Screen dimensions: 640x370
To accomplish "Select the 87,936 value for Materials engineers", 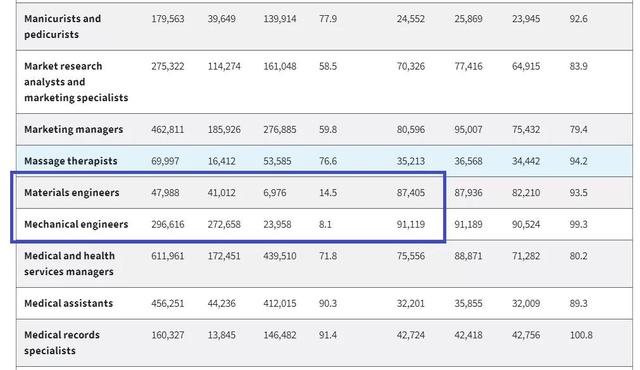I will pos(468,193).
